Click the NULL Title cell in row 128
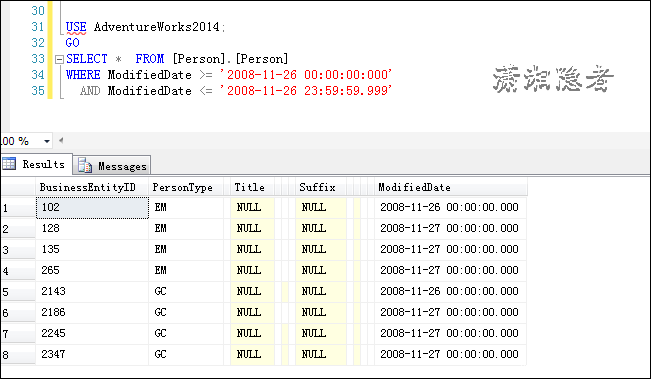 [x=252, y=228]
